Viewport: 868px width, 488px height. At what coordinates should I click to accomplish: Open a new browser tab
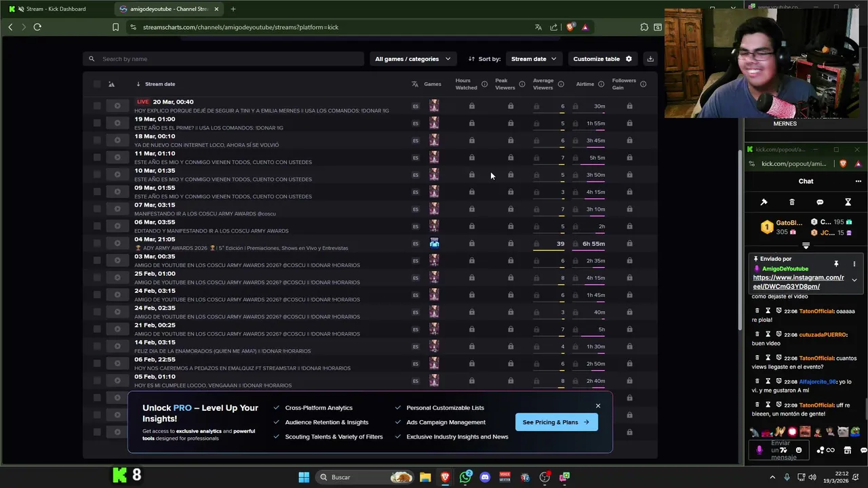pos(233,9)
